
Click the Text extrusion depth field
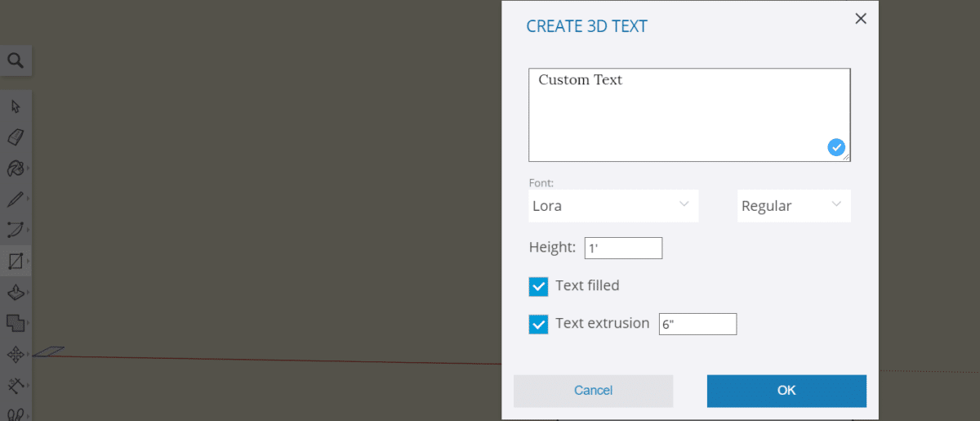(697, 325)
